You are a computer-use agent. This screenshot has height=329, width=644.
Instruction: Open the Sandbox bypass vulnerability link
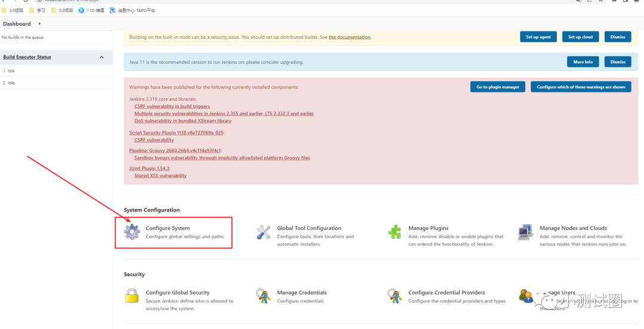tap(222, 158)
